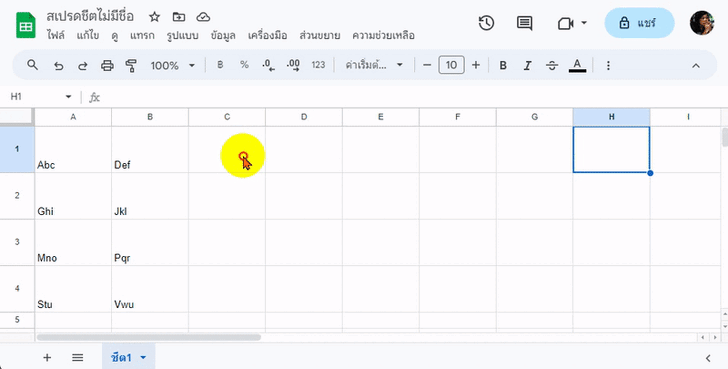Select the cell containing Ghi
The image size is (728, 369).
73,196
